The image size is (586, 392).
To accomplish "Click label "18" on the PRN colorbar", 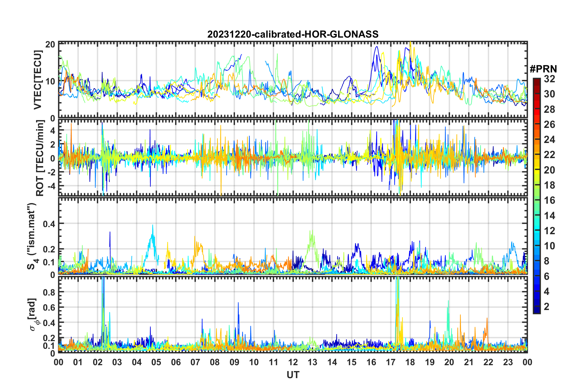I will pyautogui.click(x=549, y=185).
